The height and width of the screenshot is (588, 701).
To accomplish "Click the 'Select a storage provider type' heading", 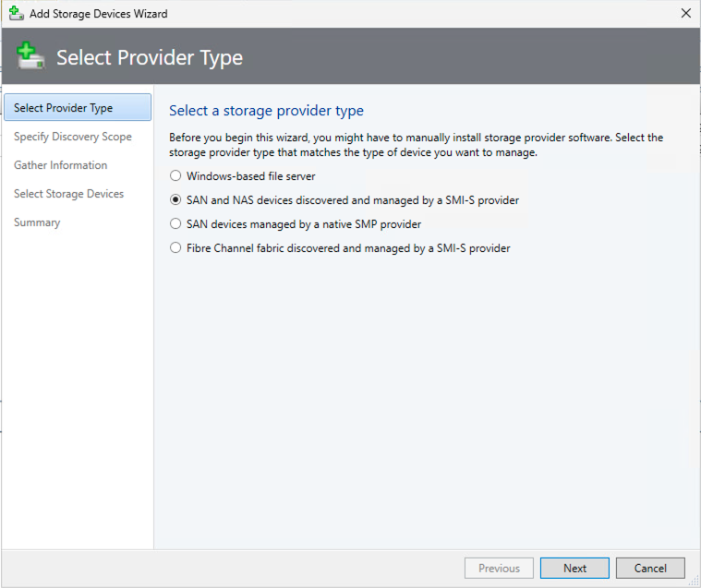I will pyautogui.click(x=266, y=111).
